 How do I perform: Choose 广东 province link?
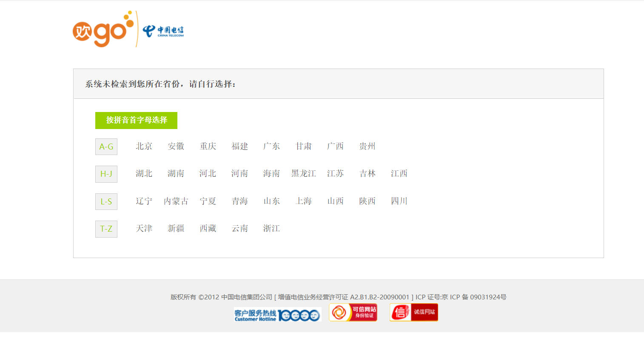click(271, 146)
